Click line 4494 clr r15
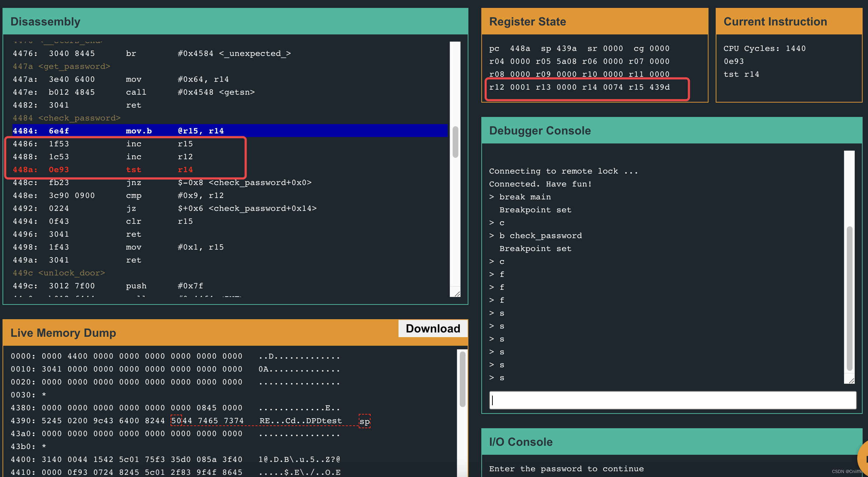 tap(230, 221)
